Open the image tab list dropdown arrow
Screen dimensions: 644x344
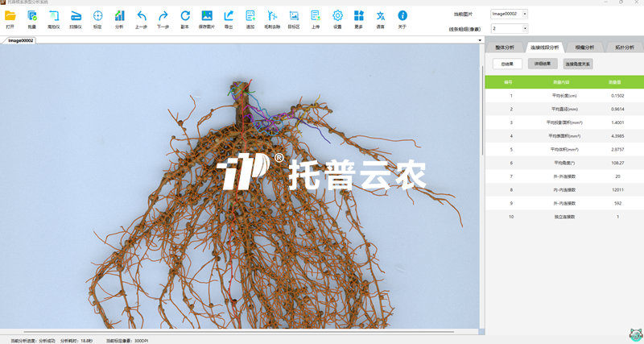coord(480,40)
